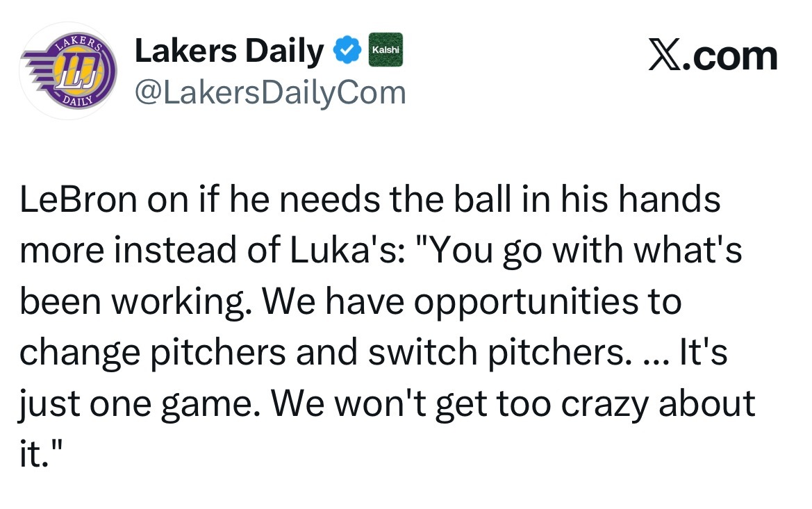Screen dimensions: 812x509
Task: Click the ".com" text of the watermark
Action: click(730, 56)
